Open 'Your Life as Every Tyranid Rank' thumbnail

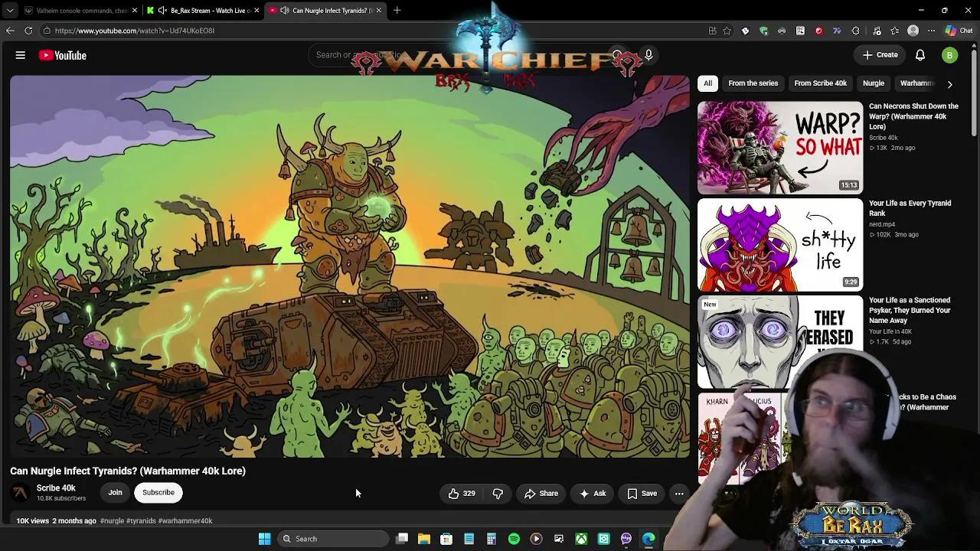[779, 245]
